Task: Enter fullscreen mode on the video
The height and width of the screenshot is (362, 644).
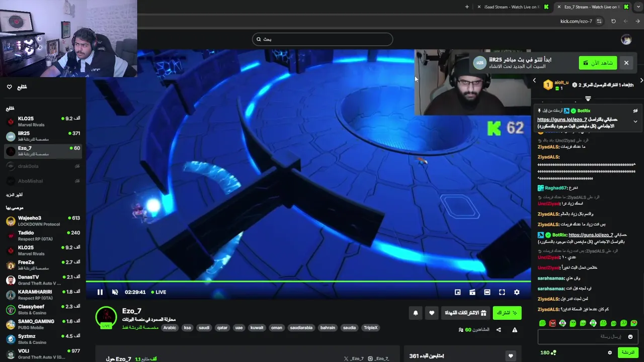Action: point(502,292)
